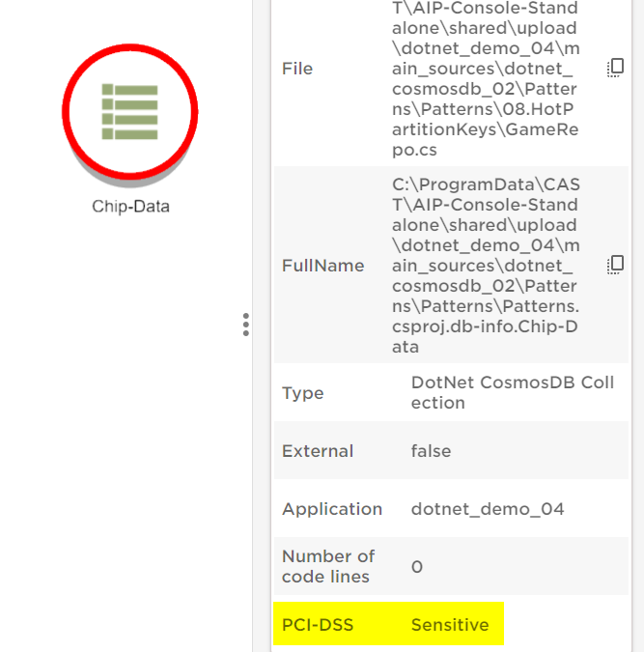The height and width of the screenshot is (652, 644).
Task: Click the Chip-Data label under the node
Action: 130,207
